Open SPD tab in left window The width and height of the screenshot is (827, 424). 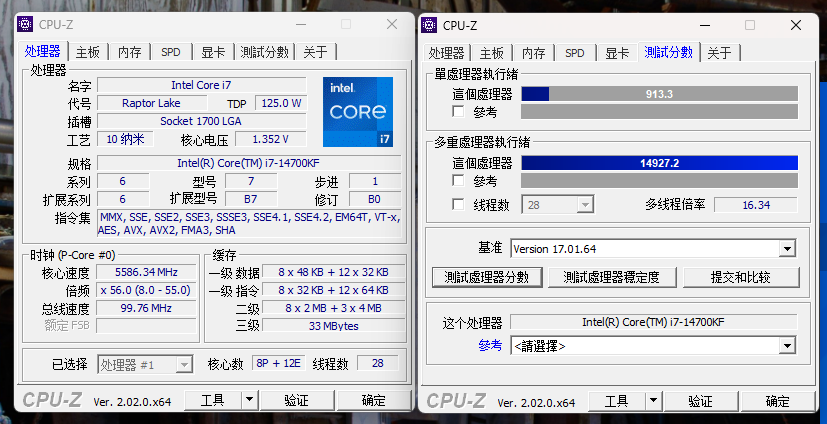tap(171, 52)
